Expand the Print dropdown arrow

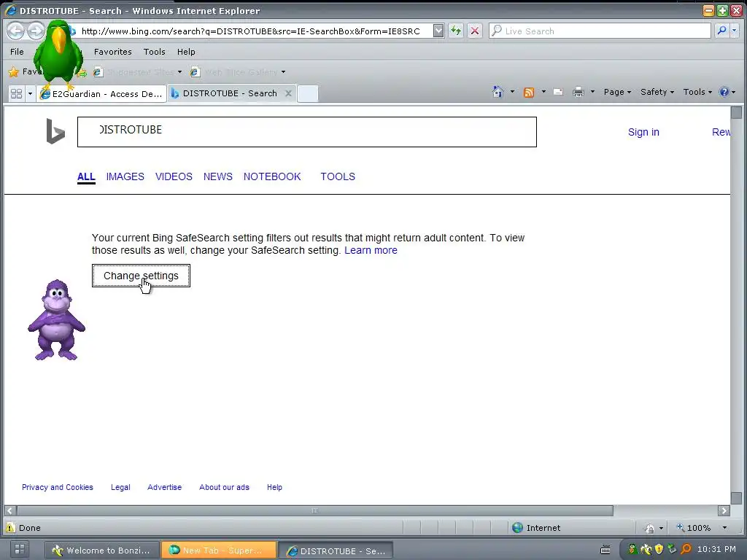pos(592,92)
